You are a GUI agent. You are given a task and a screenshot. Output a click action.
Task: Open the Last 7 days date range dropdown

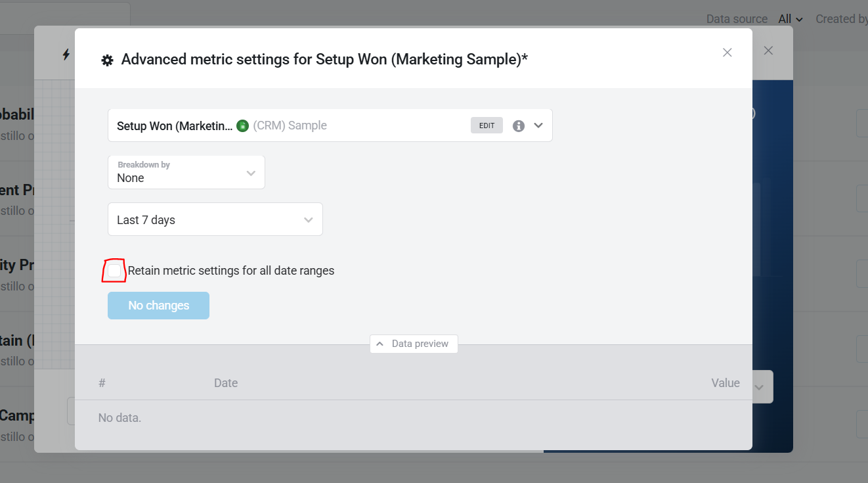pyautogui.click(x=215, y=219)
